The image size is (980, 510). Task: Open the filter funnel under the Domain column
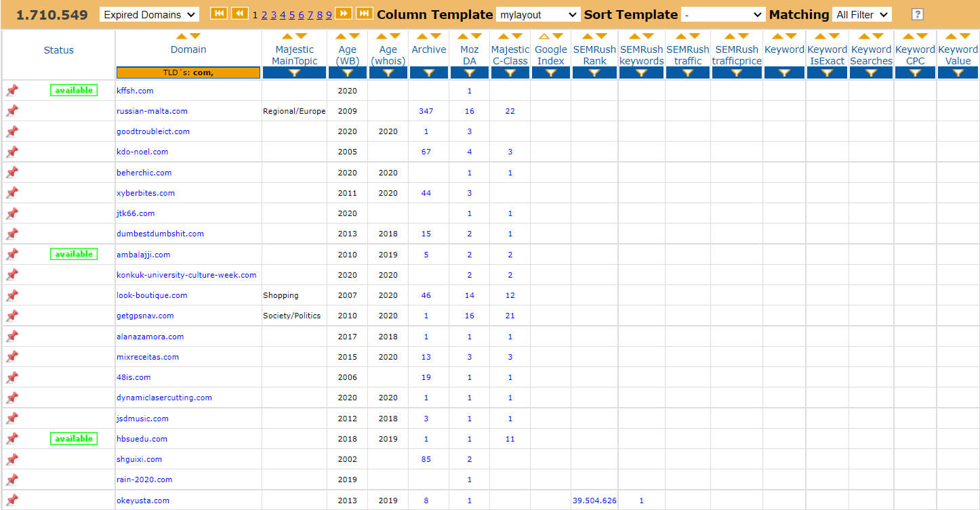(x=188, y=73)
